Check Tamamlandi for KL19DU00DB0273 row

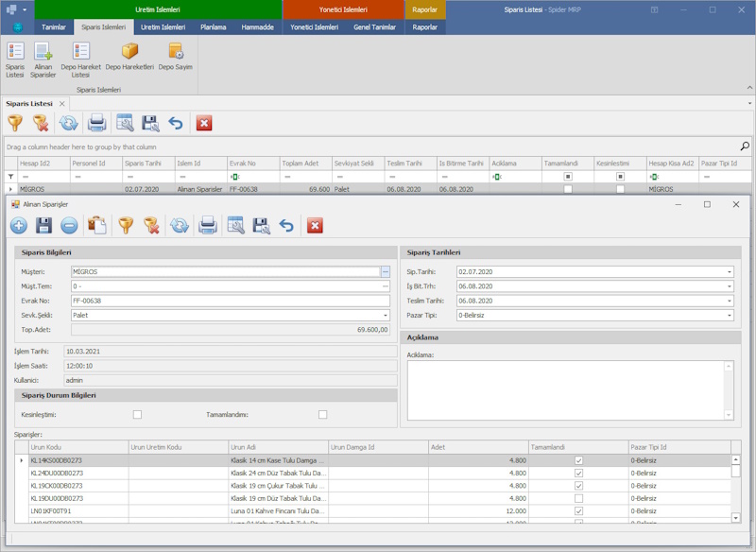click(578, 498)
